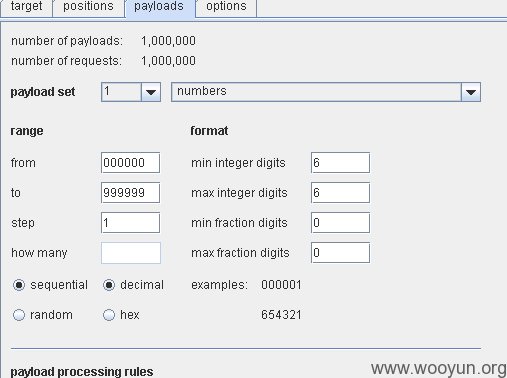Edit min fraction digits field

(x=340, y=223)
